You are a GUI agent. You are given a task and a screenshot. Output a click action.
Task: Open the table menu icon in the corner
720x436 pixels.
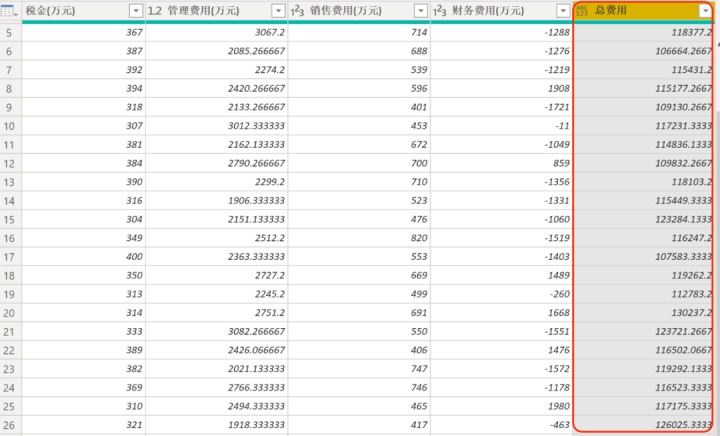tap(9, 11)
